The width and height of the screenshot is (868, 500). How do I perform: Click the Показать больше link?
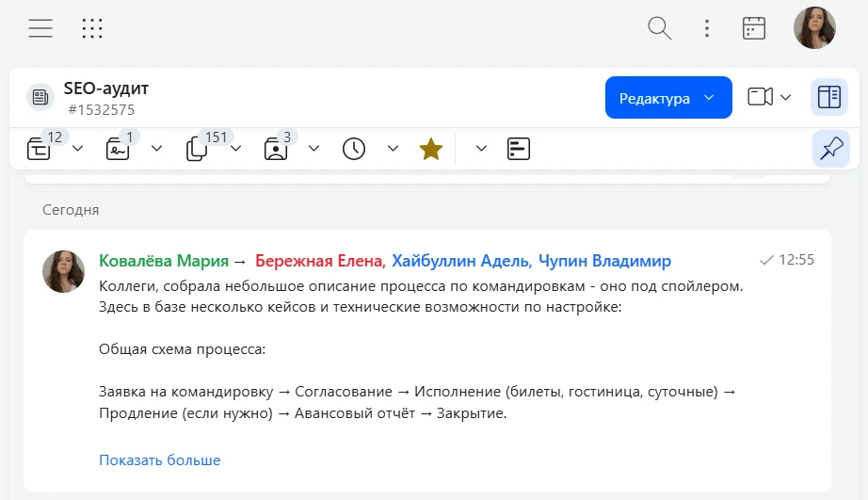[x=159, y=460]
